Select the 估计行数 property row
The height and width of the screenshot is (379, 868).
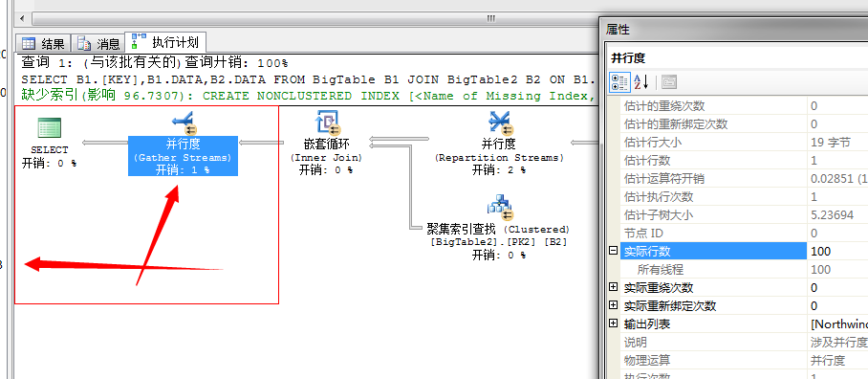tap(744, 160)
